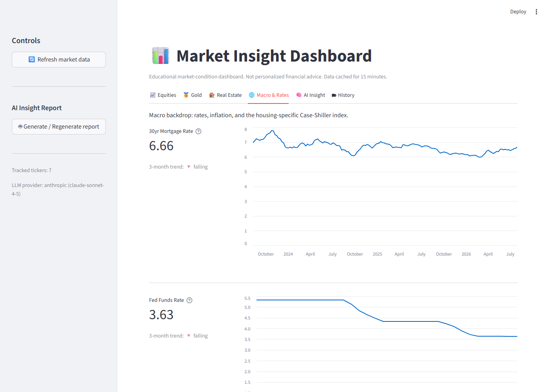Click the AI Insight Report heading

[x=37, y=108]
